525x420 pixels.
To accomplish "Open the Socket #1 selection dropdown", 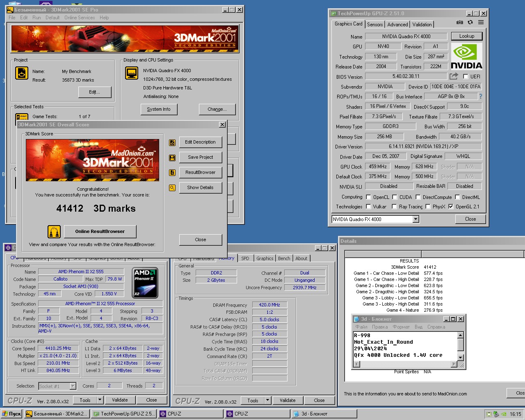I will coord(73,386).
